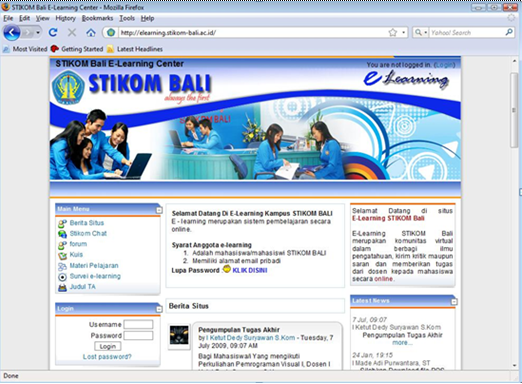Viewport: 522px width, 384px height.
Task: Click the forward navigation button
Action: pos(28,33)
